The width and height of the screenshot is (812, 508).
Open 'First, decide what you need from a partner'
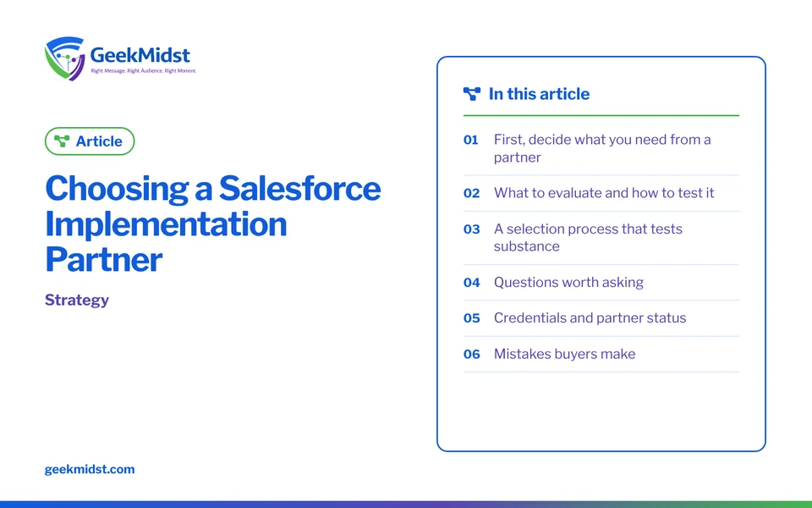tap(601, 148)
